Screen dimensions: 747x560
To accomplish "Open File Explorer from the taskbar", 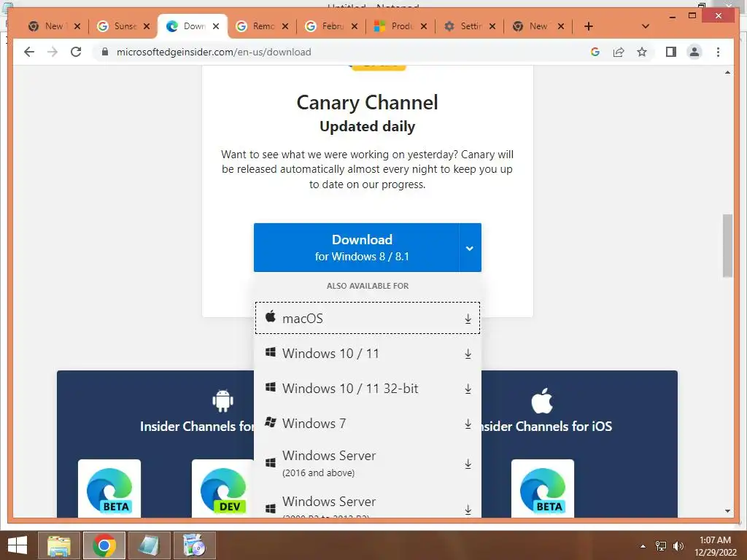I will tap(58, 545).
